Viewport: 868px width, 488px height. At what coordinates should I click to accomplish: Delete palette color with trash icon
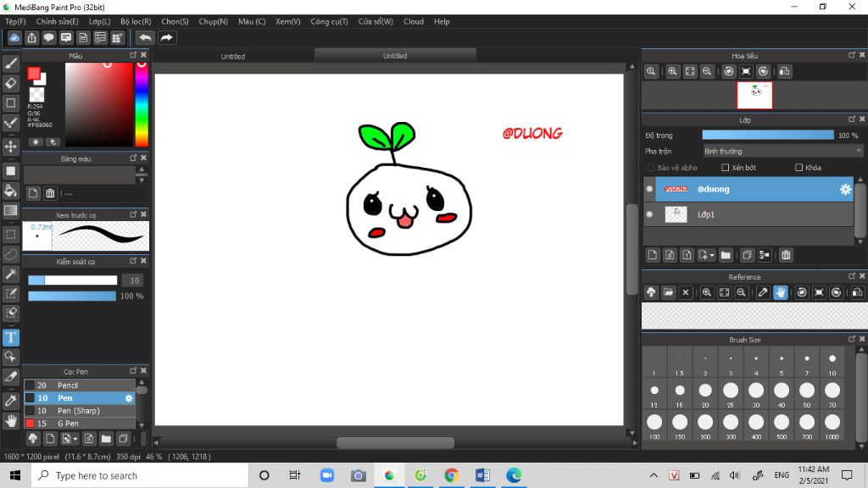50,193
